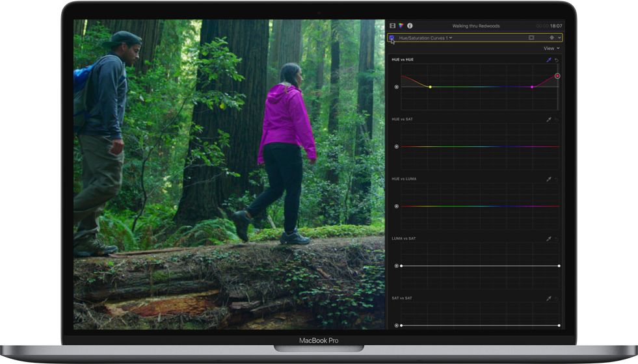
Task: Open the Video inspector filmstrip icon
Action: pos(392,26)
